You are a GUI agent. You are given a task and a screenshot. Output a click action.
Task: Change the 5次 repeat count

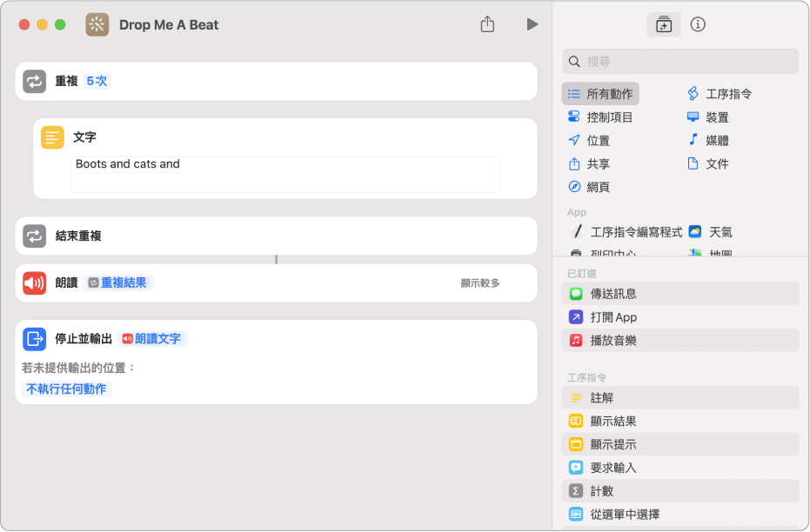pos(97,81)
